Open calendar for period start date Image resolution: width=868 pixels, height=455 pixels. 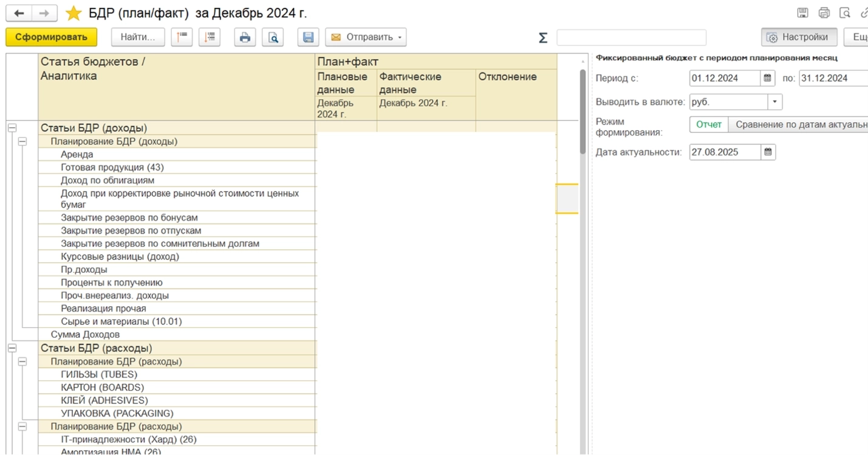pos(768,78)
